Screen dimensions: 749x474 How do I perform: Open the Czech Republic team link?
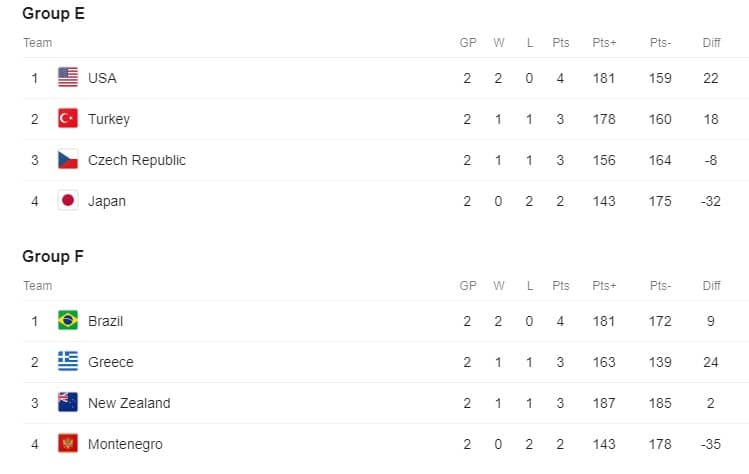tap(137, 160)
